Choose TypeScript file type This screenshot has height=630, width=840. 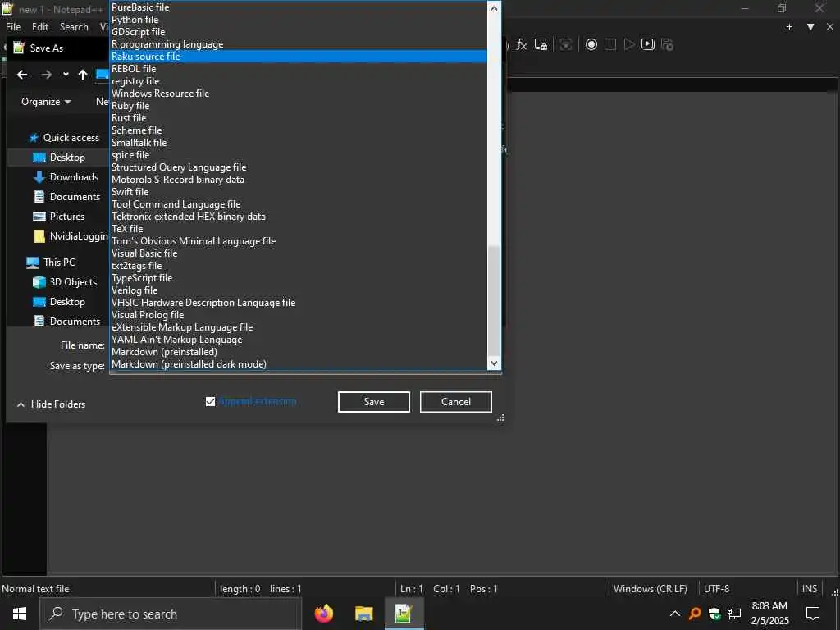[x=299, y=278]
